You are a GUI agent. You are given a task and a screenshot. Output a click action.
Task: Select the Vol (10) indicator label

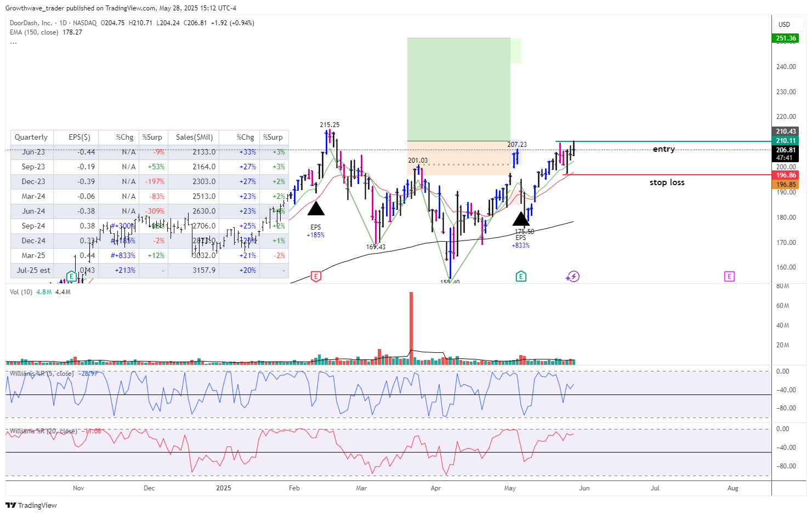point(21,292)
